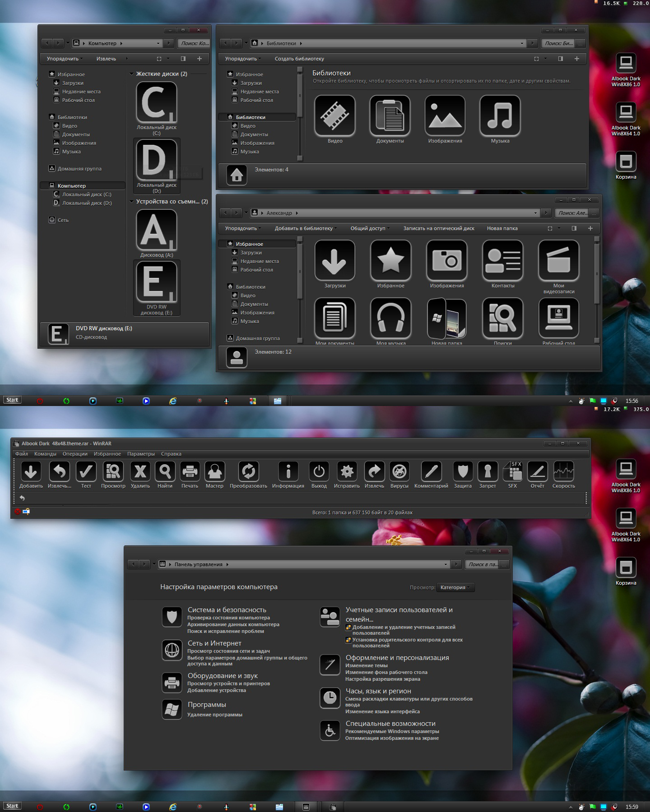
Task: Click the WinRAR Viruses scan icon
Action: 399,472
